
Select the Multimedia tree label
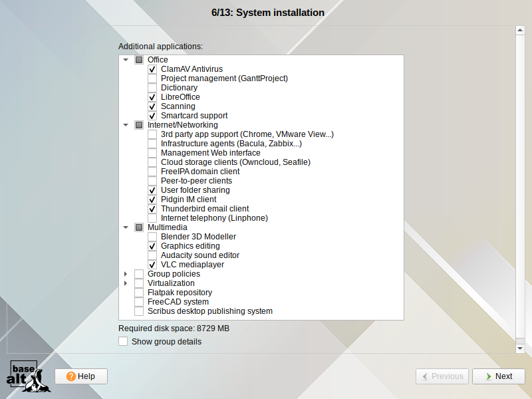click(168, 227)
